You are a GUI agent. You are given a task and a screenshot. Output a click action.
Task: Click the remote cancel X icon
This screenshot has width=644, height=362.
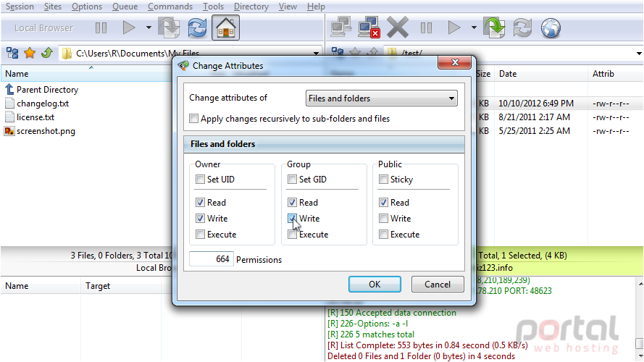click(397, 28)
